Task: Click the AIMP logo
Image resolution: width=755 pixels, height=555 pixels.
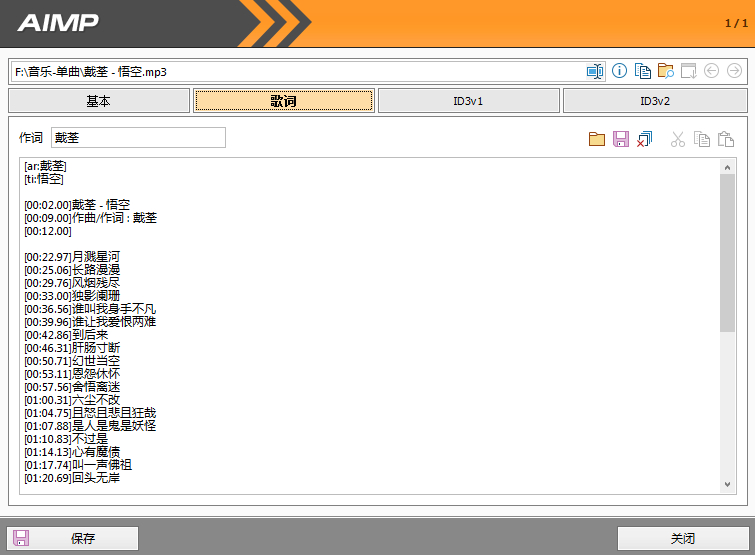Action: [x=58, y=23]
